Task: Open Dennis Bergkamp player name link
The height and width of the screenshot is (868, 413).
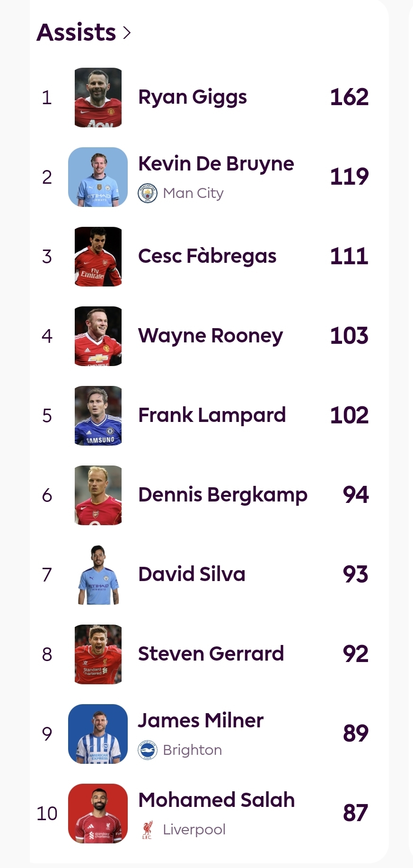Action: coord(222,495)
